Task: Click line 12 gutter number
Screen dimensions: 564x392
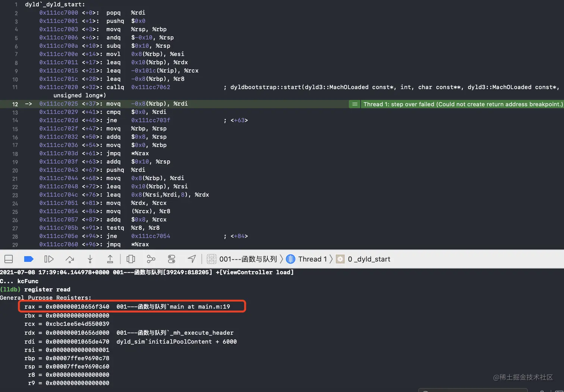Action: (15, 104)
